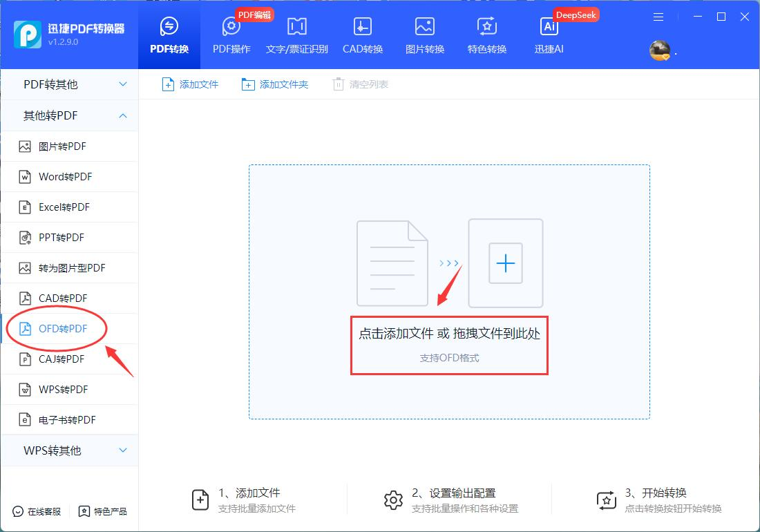Click the 添加文件 toolbar button
This screenshot has width=760, height=532.
[x=190, y=84]
